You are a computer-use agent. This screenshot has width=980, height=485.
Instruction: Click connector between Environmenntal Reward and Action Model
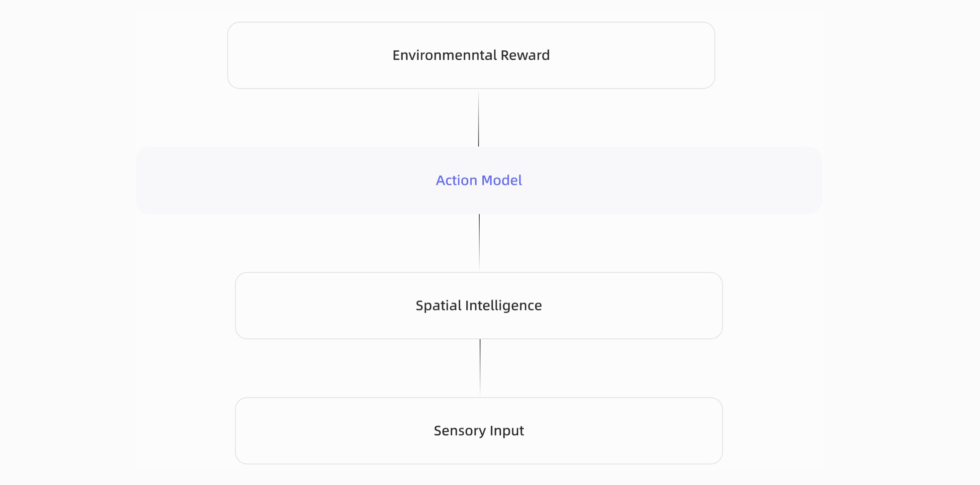pos(479,118)
